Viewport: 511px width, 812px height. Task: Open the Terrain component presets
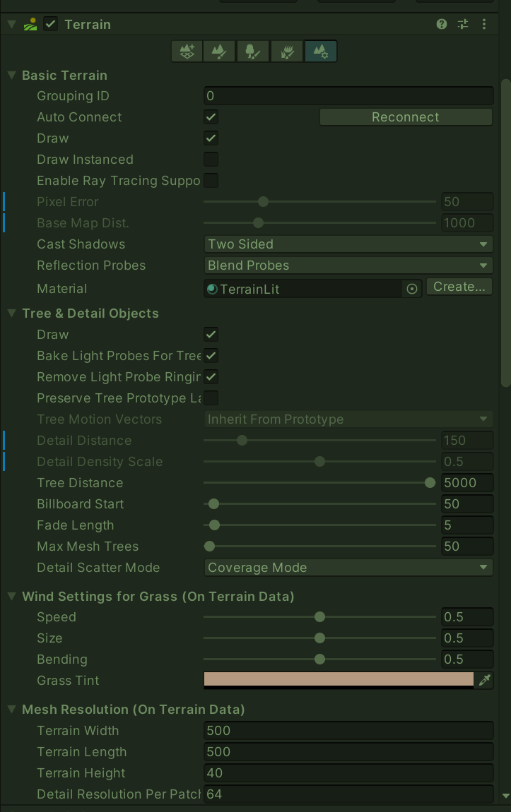pos(463,24)
